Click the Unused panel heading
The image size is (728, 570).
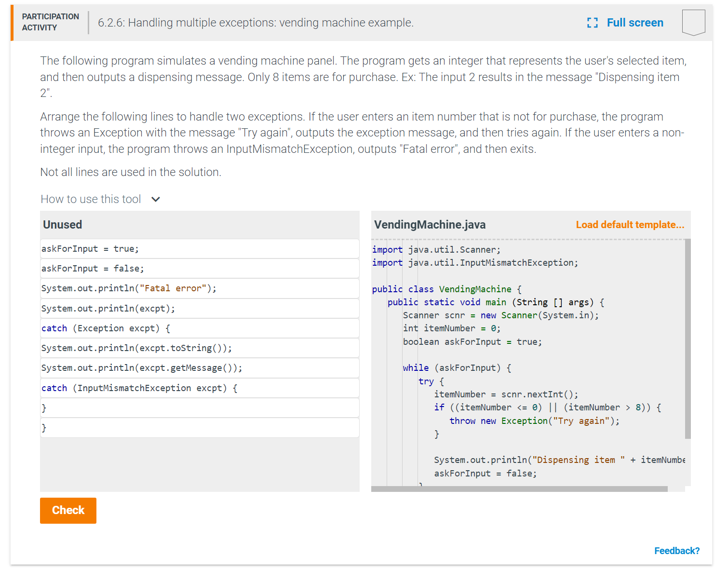point(63,225)
